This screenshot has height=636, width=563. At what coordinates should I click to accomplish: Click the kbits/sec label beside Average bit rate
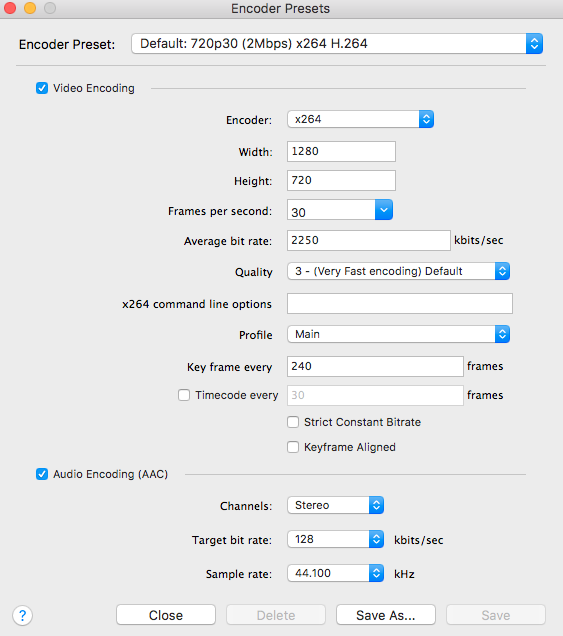click(x=479, y=240)
